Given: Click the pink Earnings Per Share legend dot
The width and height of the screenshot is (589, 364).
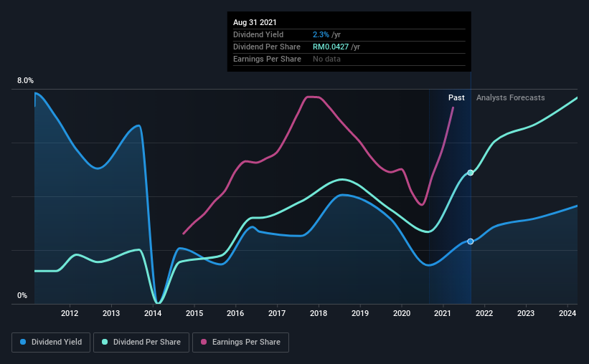Looking at the screenshot, I should coord(203,343).
